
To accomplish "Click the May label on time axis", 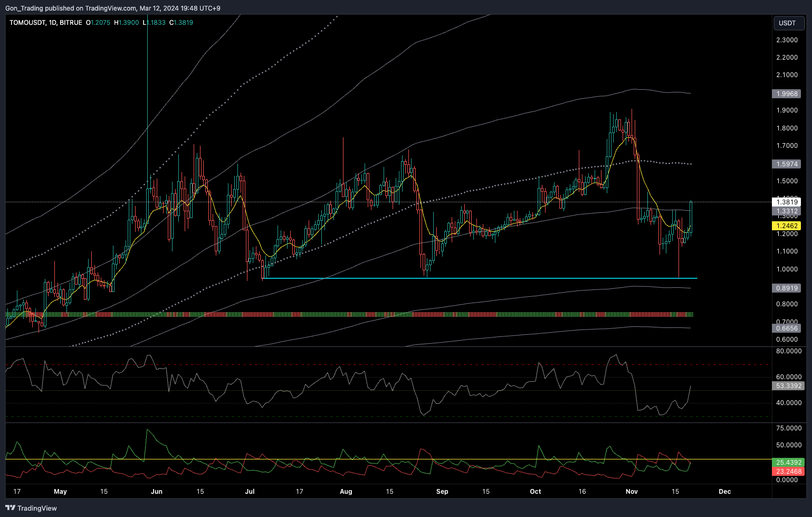I will [x=61, y=492].
